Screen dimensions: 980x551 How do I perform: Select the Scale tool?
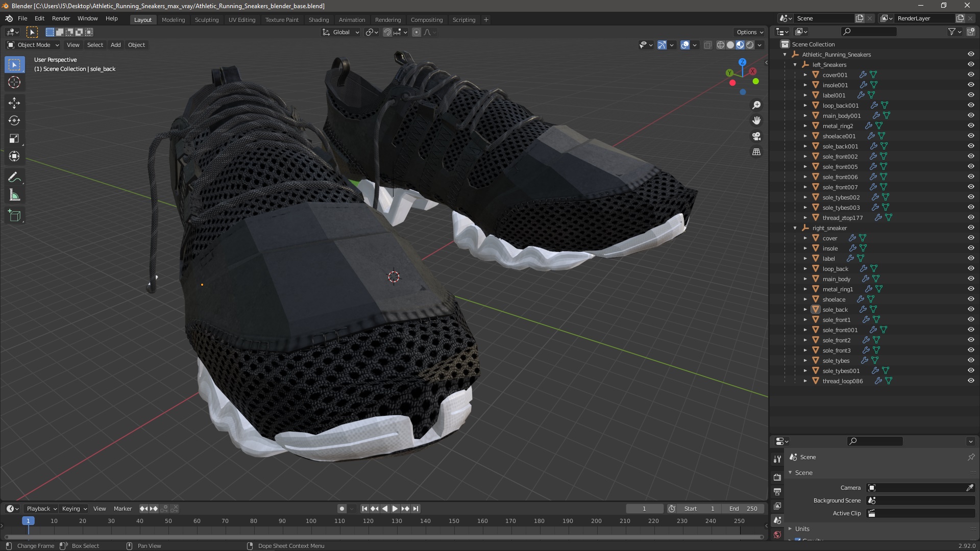point(14,139)
